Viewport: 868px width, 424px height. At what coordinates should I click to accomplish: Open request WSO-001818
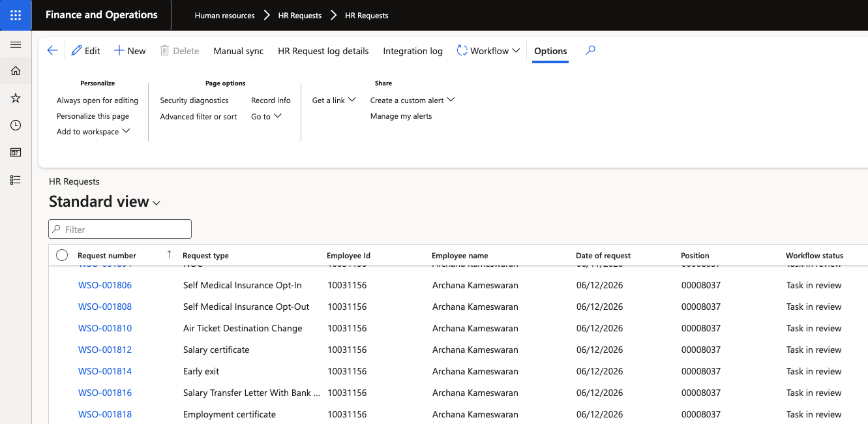tap(105, 414)
